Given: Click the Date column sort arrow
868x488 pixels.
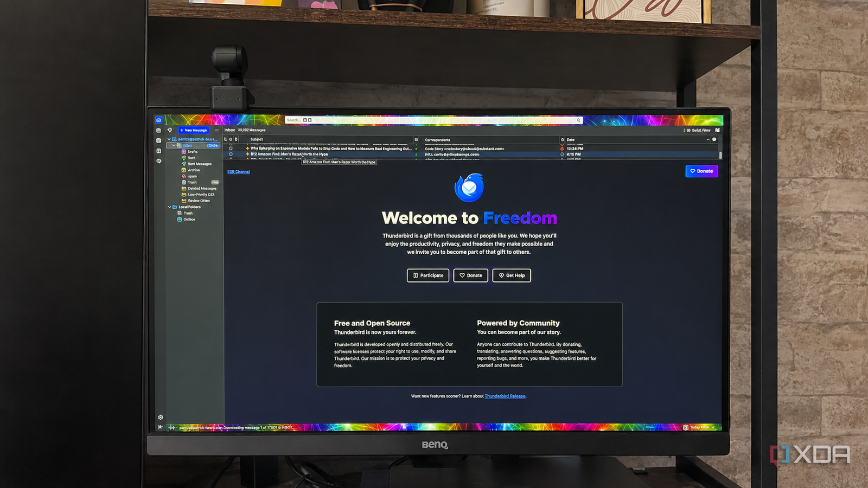Looking at the screenshot, I should 708,139.
